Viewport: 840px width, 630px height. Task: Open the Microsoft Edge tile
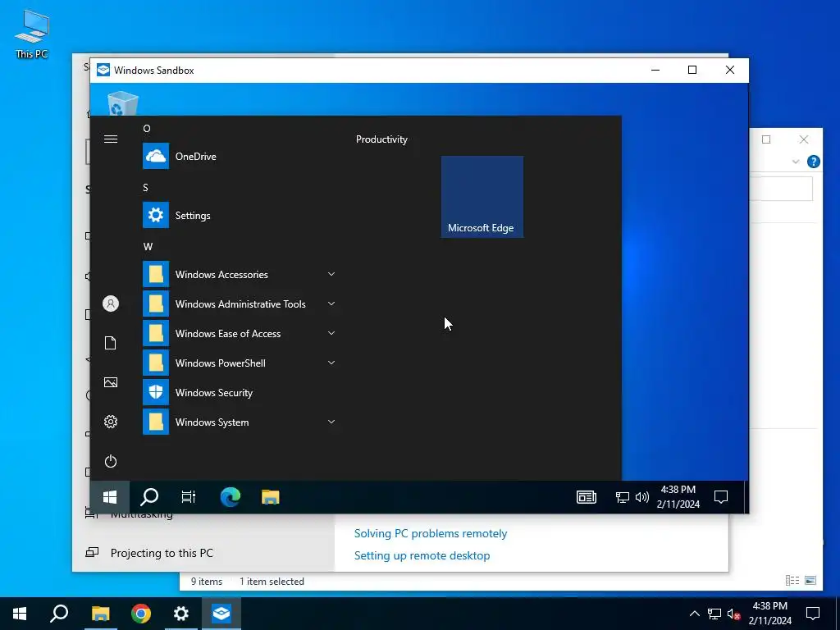pos(482,197)
